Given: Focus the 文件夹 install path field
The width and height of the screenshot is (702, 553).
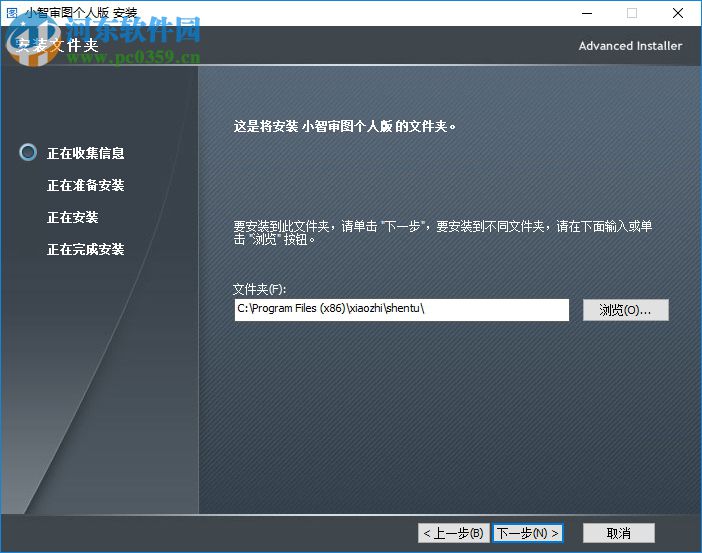Looking at the screenshot, I should [x=402, y=310].
